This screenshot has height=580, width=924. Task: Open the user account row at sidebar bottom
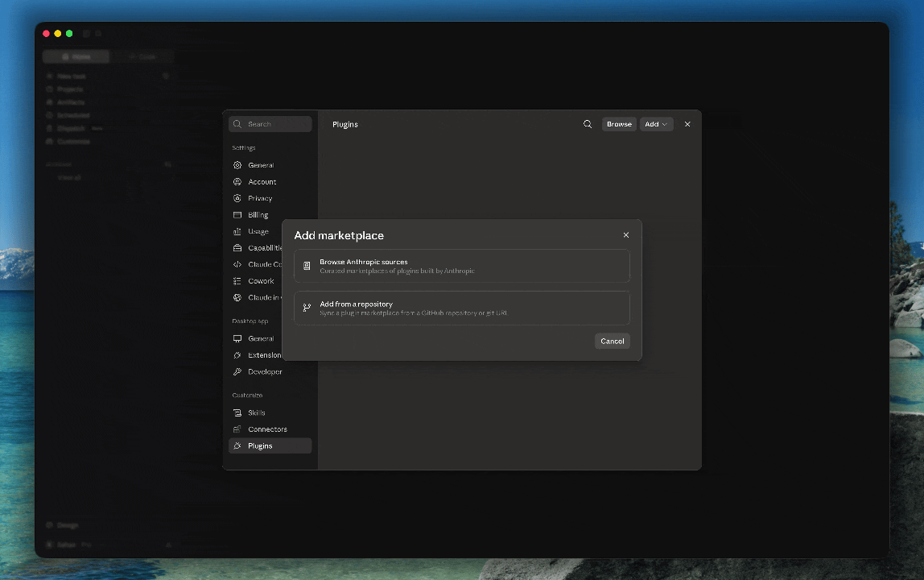[x=109, y=545]
